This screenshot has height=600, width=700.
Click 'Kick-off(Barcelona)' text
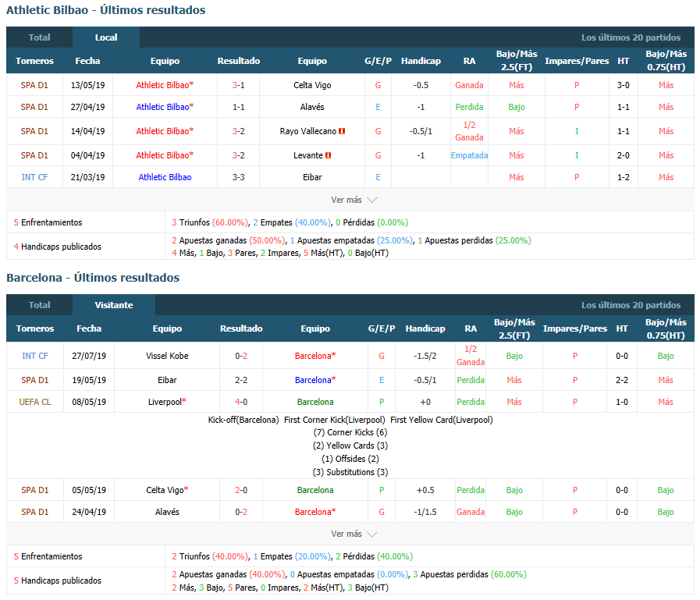[x=243, y=420]
